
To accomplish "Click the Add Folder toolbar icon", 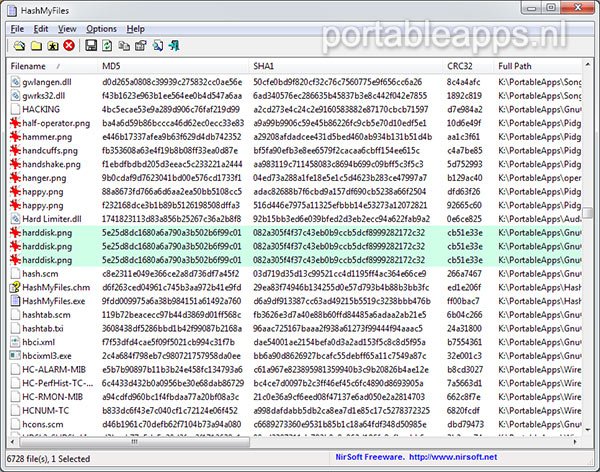I will (34, 46).
